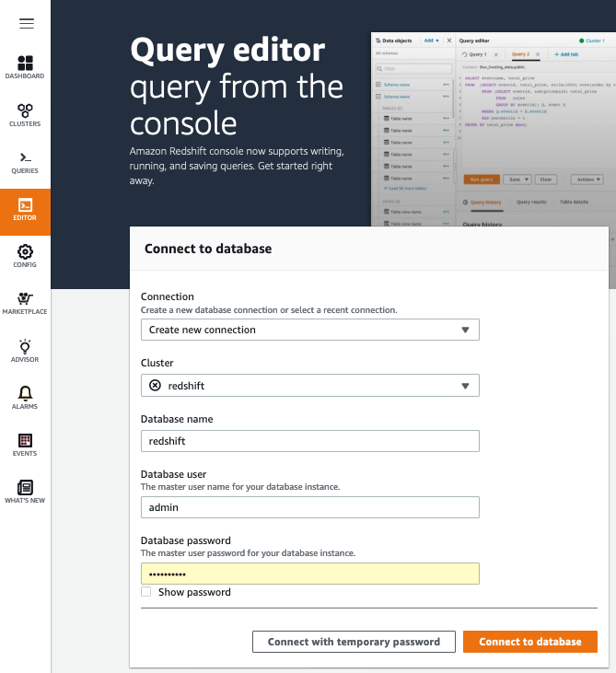Select the Editor sidebar item

pyautogui.click(x=26, y=210)
